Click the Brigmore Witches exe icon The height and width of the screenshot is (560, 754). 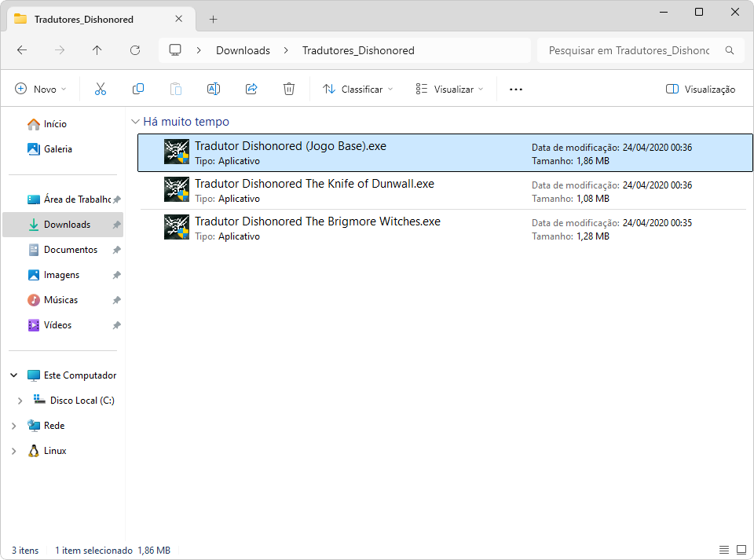coord(177,227)
